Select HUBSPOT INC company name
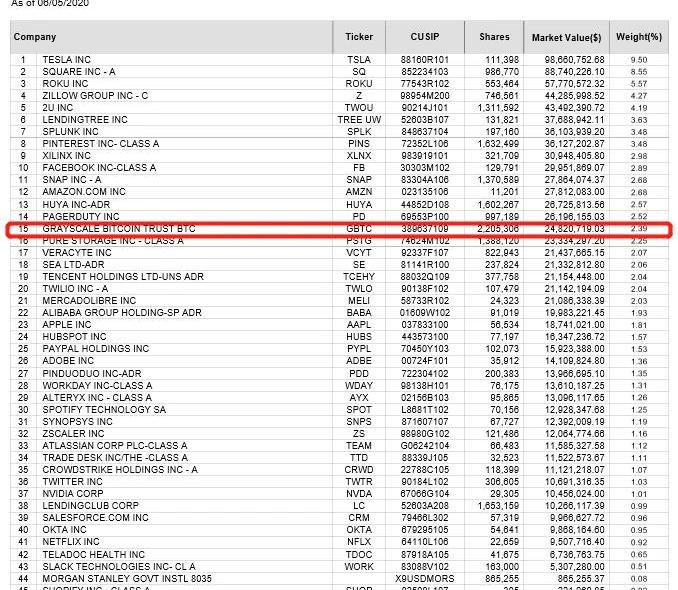Image resolution: width=678 pixels, height=590 pixels. point(74,337)
